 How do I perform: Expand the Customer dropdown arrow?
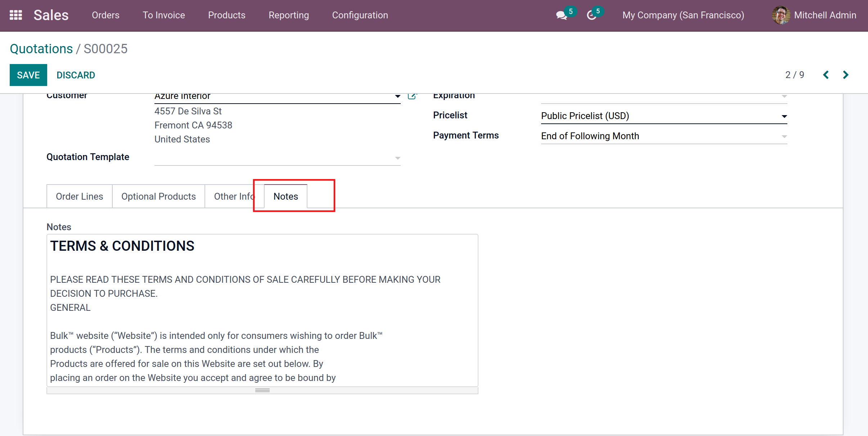click(x=397, y=96)
